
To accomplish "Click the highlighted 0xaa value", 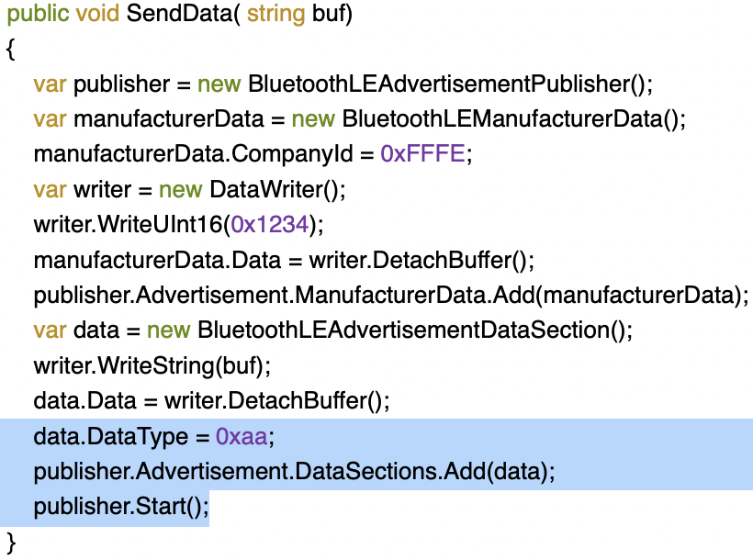I will [242, 436].
